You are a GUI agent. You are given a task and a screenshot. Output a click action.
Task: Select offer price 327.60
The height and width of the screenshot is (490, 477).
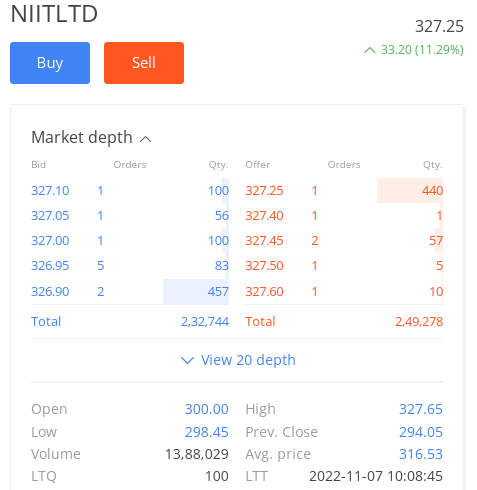point(264,292)
